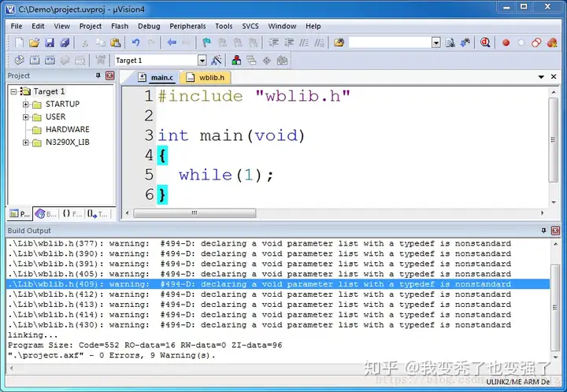The width and height of the screenshot is (567, 392).
Task: Click the last icon on the build toolbar
Action: [282, 60]
